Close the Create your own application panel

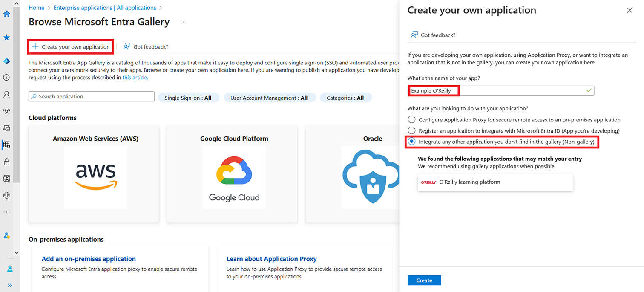point(630,10)
